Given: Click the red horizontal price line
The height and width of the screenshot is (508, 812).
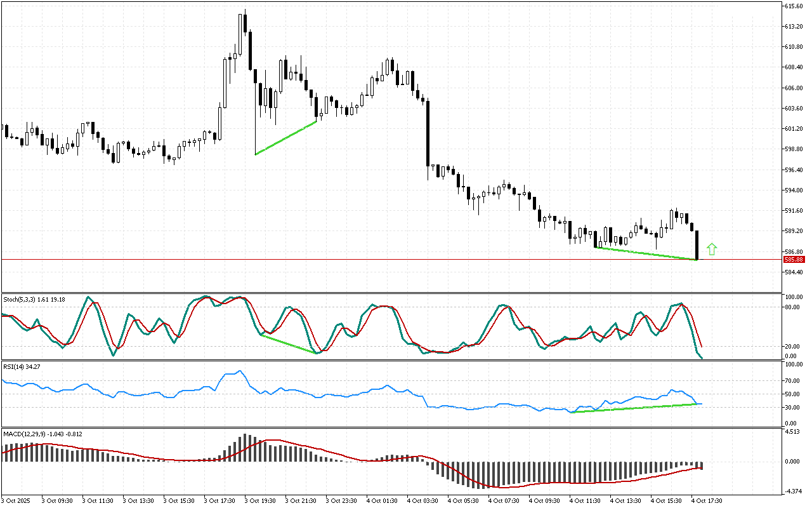Looking at the screenshot, I should click(381, 259).
